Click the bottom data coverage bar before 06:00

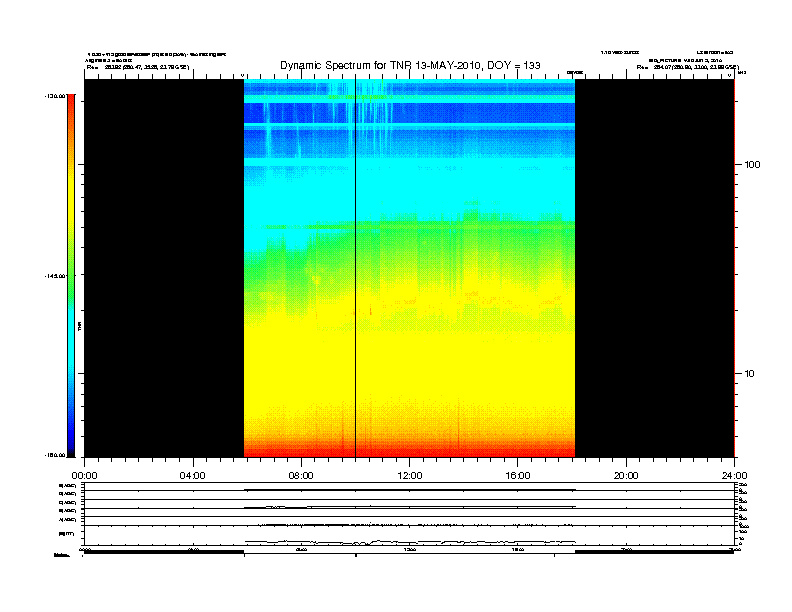(x=164, y=552)
